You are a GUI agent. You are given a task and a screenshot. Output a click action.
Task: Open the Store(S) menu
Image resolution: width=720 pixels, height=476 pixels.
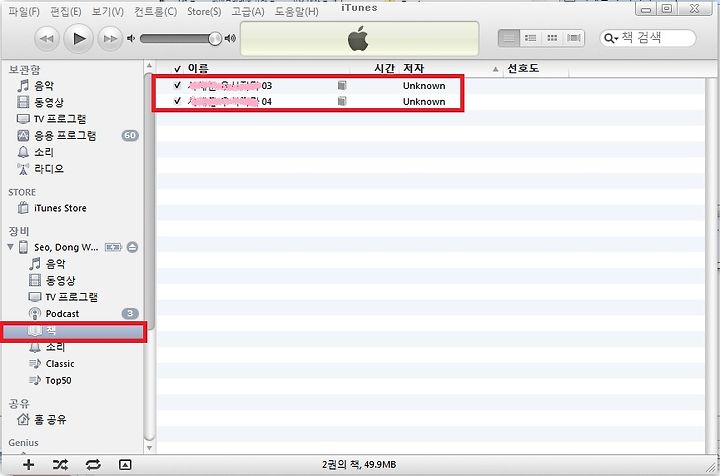coord(204,11)
